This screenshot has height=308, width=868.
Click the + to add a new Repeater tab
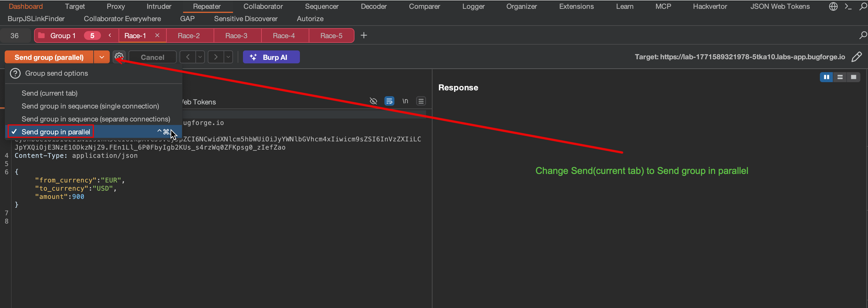click(x=364, y=35)
